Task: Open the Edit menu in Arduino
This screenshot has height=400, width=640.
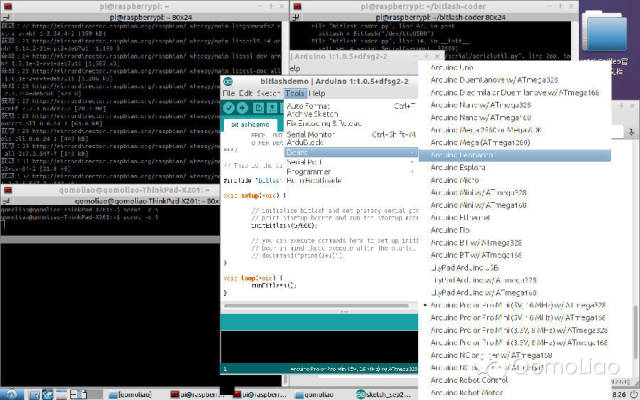Action: click(x=246, y=93)
